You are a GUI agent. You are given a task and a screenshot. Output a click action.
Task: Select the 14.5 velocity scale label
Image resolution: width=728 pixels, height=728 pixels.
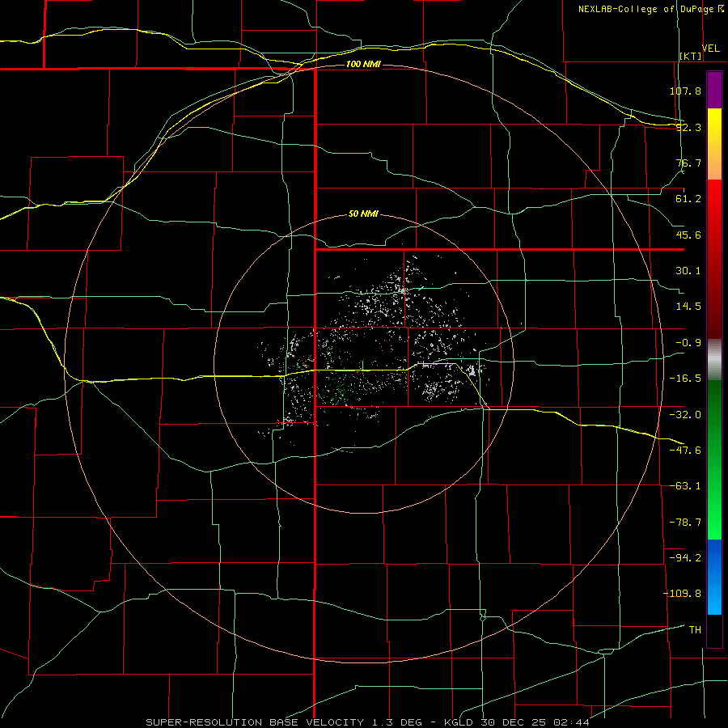coord(688,307)
